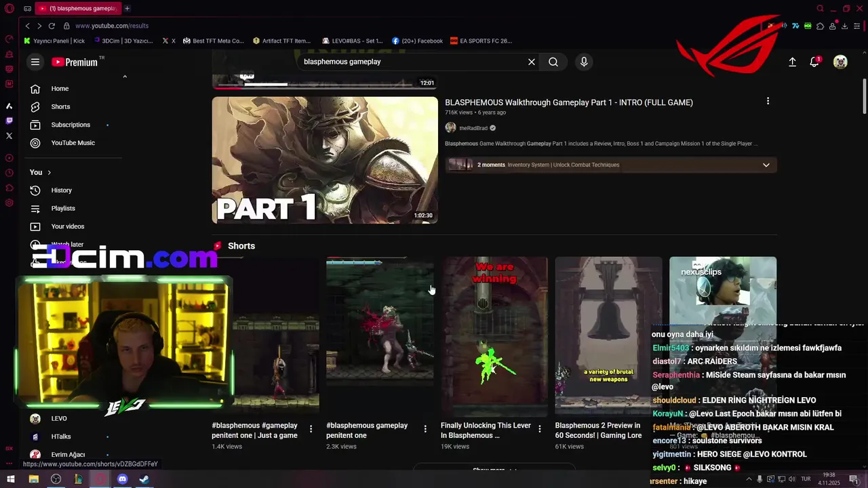Open X icon in Opera sidebar

click(9, 136)
